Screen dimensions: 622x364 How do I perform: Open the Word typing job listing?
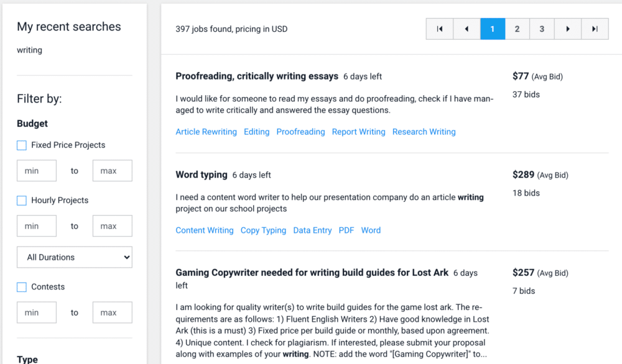[202, 175]
